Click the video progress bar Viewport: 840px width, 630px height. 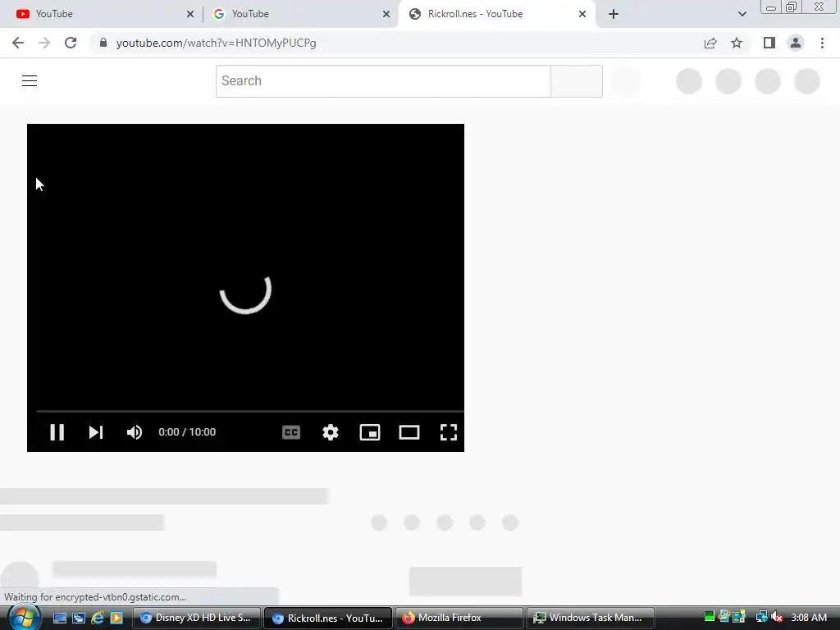pyautogui.click(x=249, y=412)
